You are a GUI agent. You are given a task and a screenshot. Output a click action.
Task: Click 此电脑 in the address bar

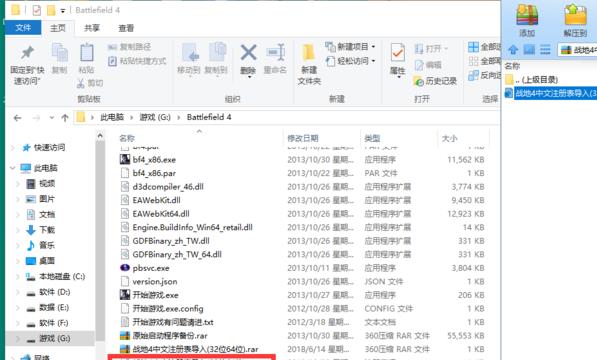[x=112, y=117]
